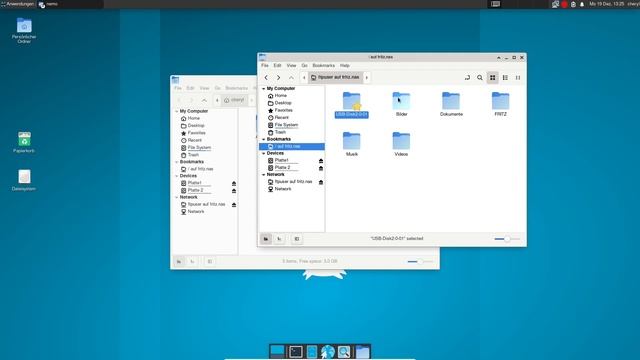This screenshot has height=360, width=640.
Task: Open Edit menu in front window
Action: click(x=278, y=65)
